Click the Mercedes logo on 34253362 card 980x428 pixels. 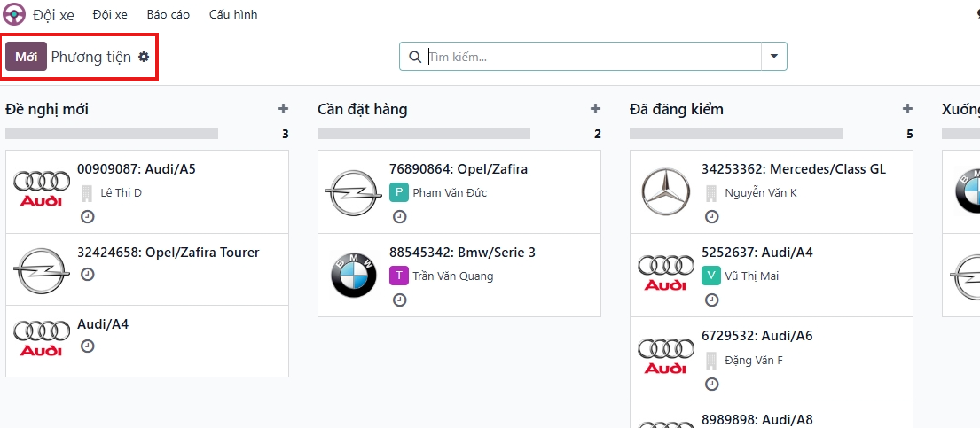pyautogui.click(x=666, y=192)
